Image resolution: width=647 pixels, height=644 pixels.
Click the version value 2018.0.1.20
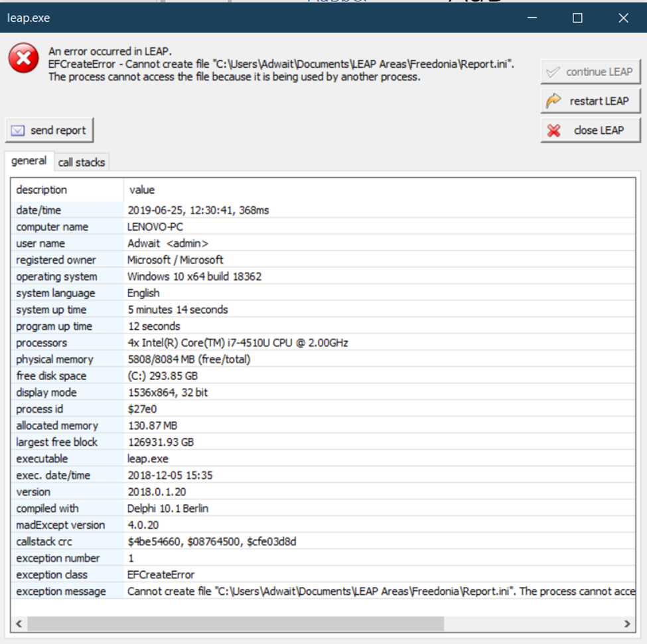tap(157, 492)
